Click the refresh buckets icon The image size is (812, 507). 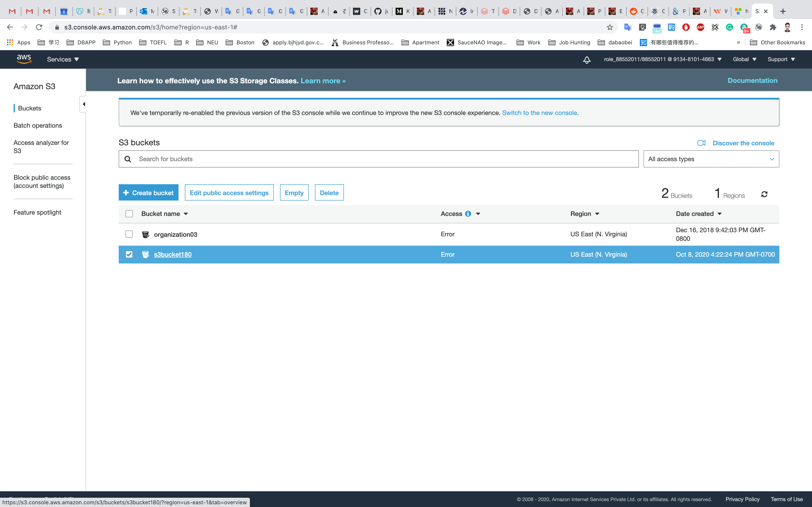click(x=764, y=194)
